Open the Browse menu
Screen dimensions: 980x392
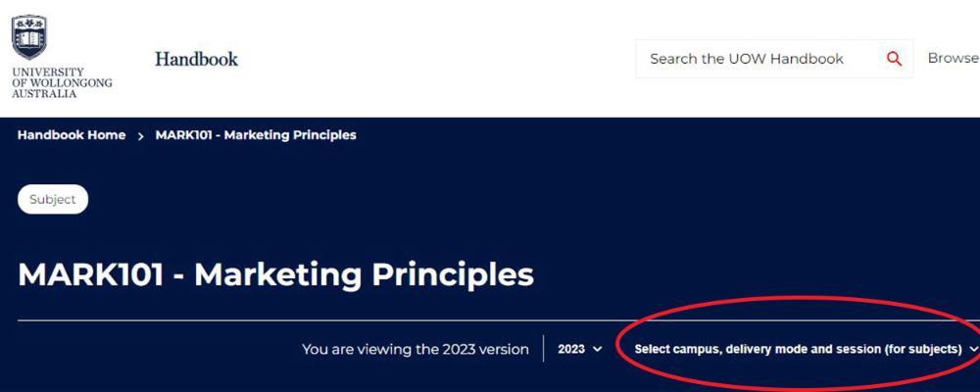click(953, 58)
